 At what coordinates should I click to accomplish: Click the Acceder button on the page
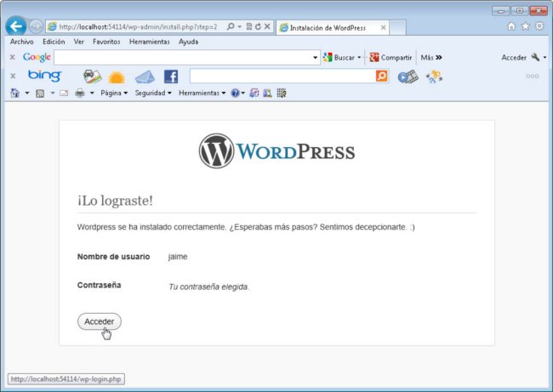tap(100, 321)
